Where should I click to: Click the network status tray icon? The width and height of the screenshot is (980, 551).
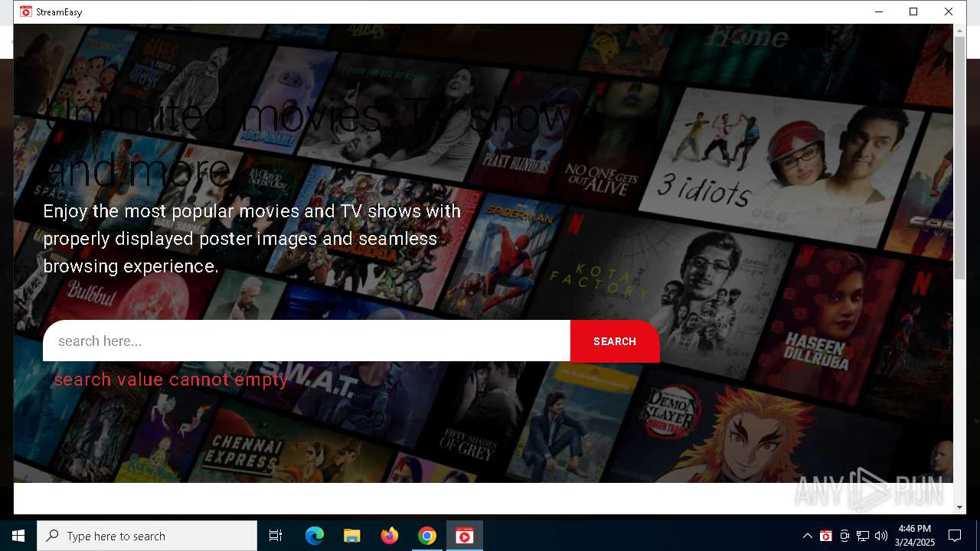point(863,536)
